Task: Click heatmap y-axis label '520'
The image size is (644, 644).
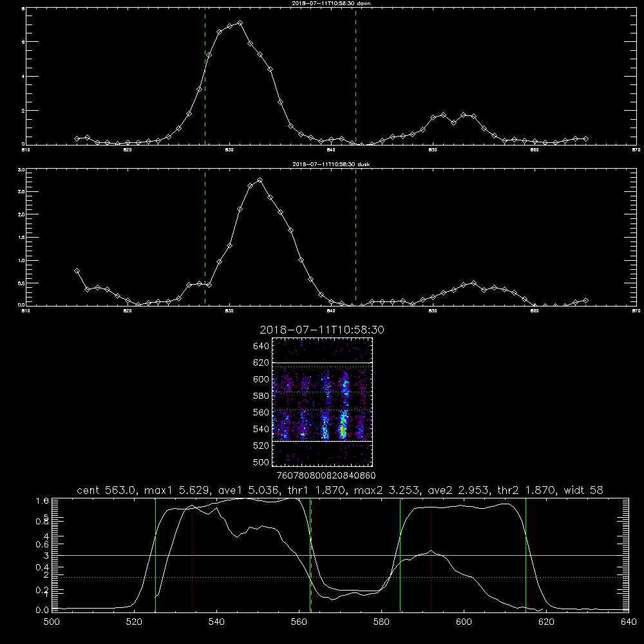Action: click(x=261, y=446)
